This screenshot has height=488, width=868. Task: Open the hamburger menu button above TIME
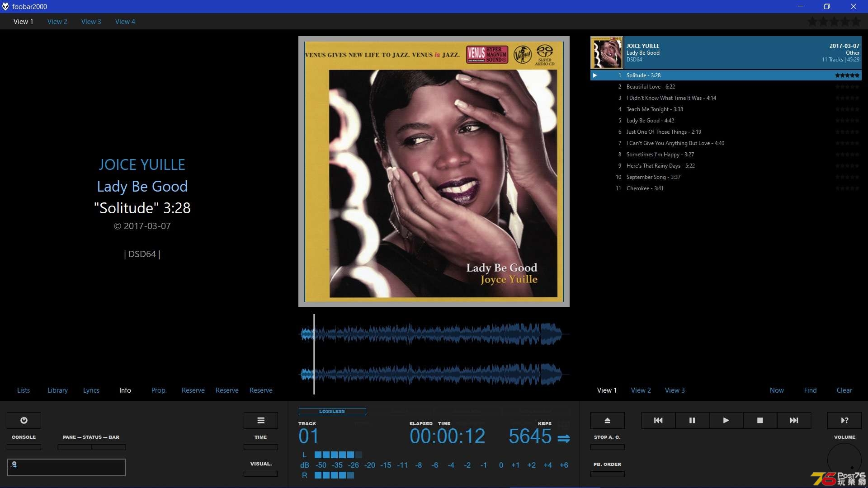pos(261,420)
